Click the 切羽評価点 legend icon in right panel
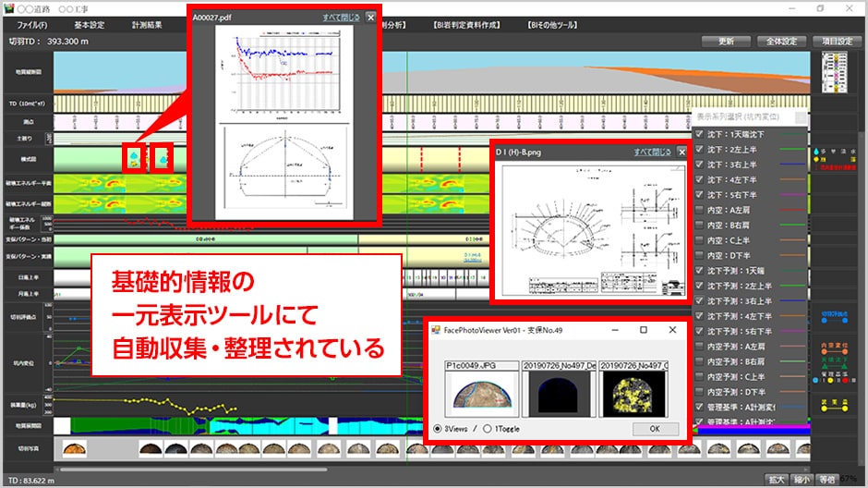This screenshot has height=488, width=868. pos(834,317)
